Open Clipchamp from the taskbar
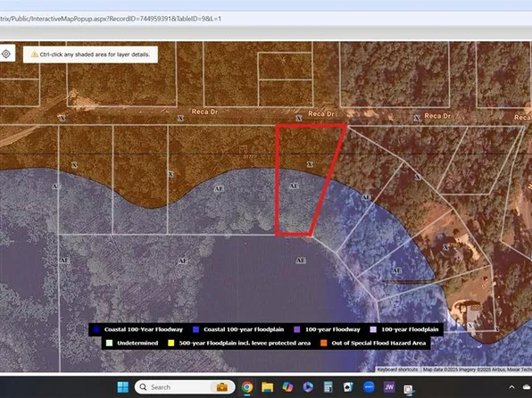Viewport: 532px width, 398px height. 308,386
